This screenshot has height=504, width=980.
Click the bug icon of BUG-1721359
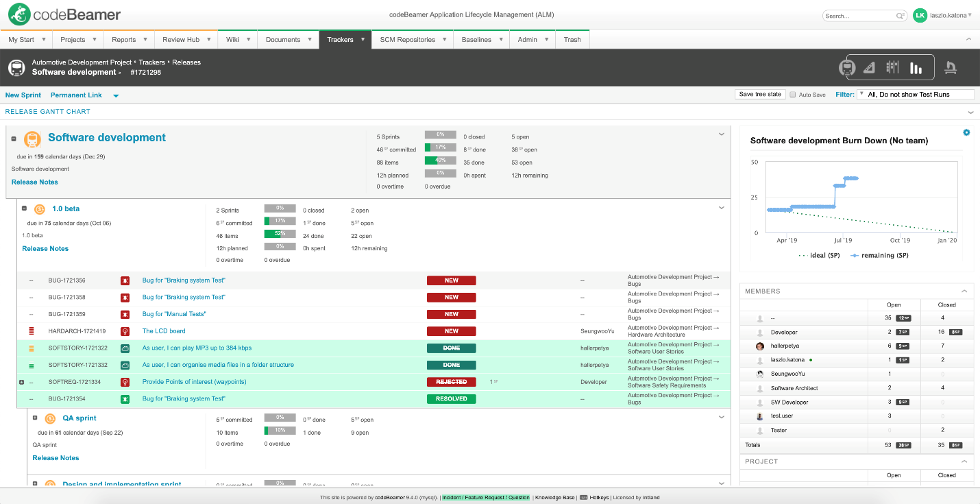pyautogui.click(x=125, y=314)
